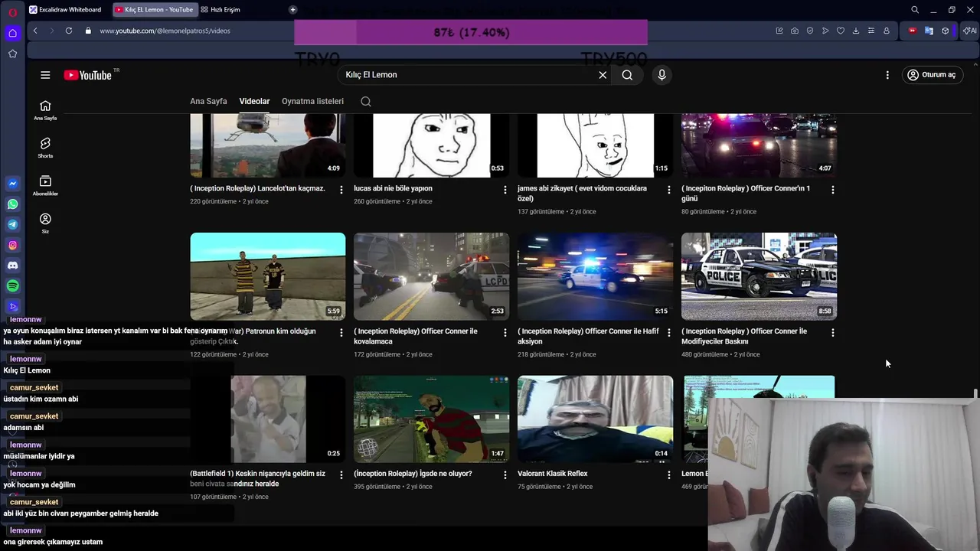Go to YouTube home via logo
Screen dimensions: 980x551
coord(88,75)
